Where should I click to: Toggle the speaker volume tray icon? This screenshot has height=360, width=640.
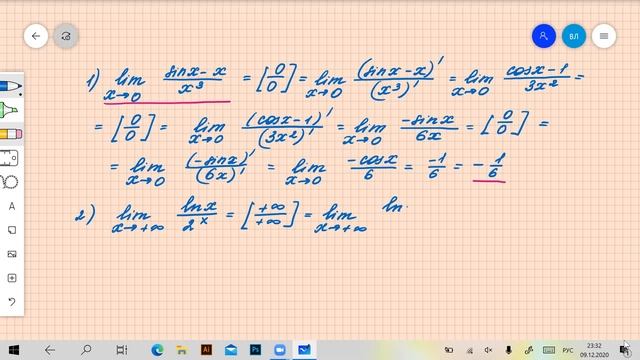pos(488,350)
